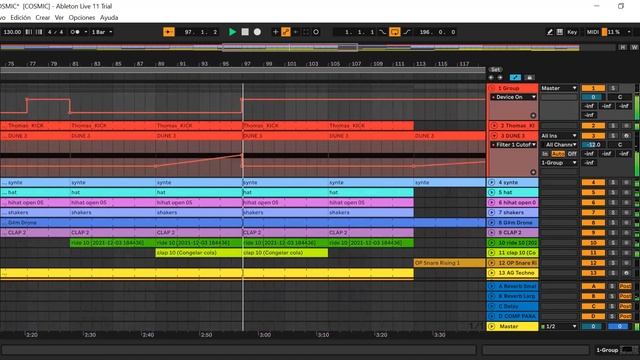Arm the Arrangement Record button

pyautogui.click(x=257, y=32)
